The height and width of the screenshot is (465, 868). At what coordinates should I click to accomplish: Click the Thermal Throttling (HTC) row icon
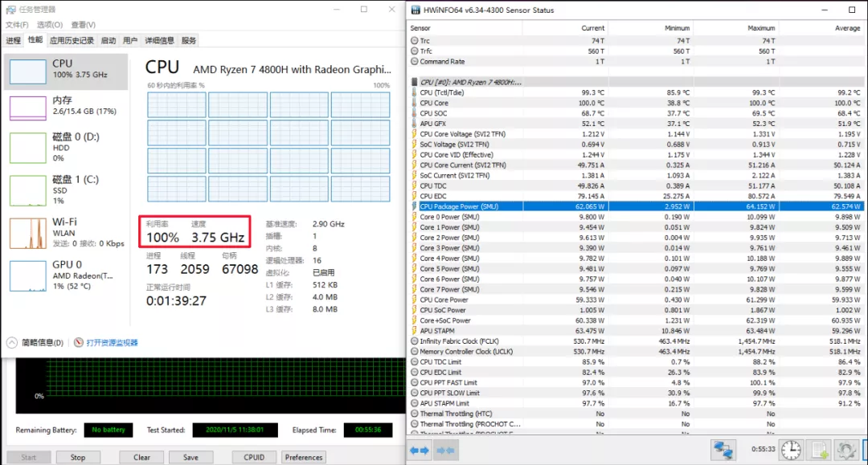coord(414,414)
